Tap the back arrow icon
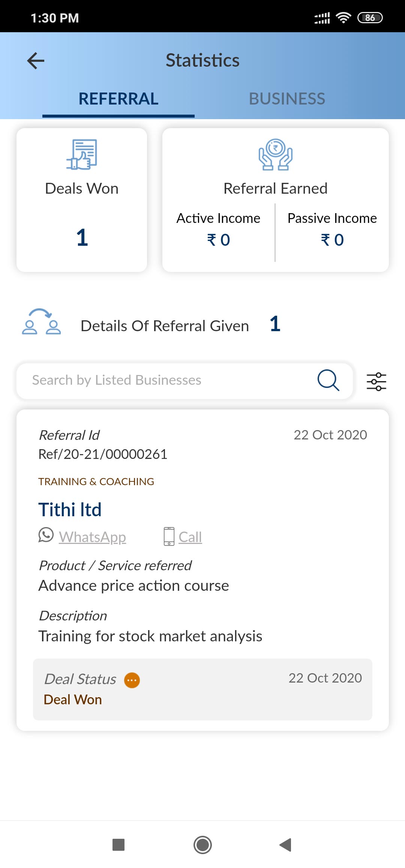Screen dimensions: 405x868 pos(36,61)
